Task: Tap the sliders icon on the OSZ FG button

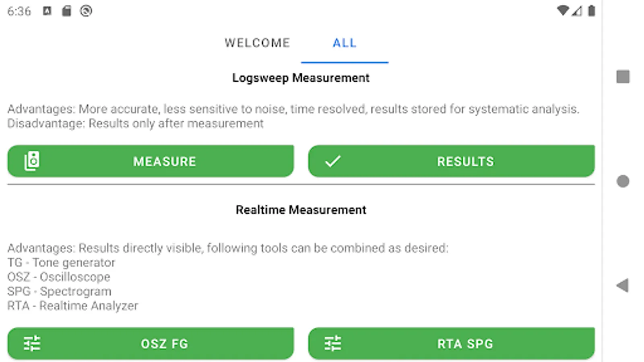Action: click(32, 343)
